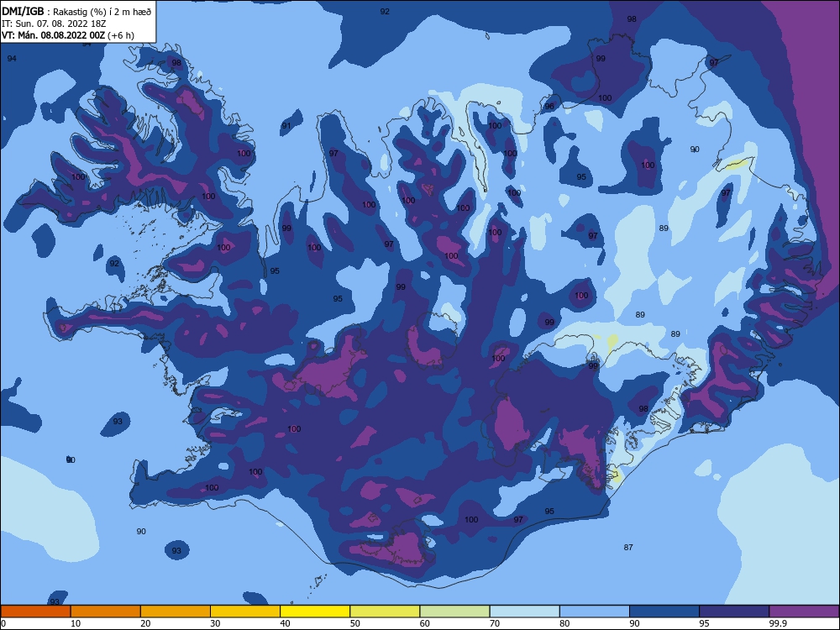Click the '87' humidity value on map
This screenshot has height=630, width=840.
tap(628, 547)
